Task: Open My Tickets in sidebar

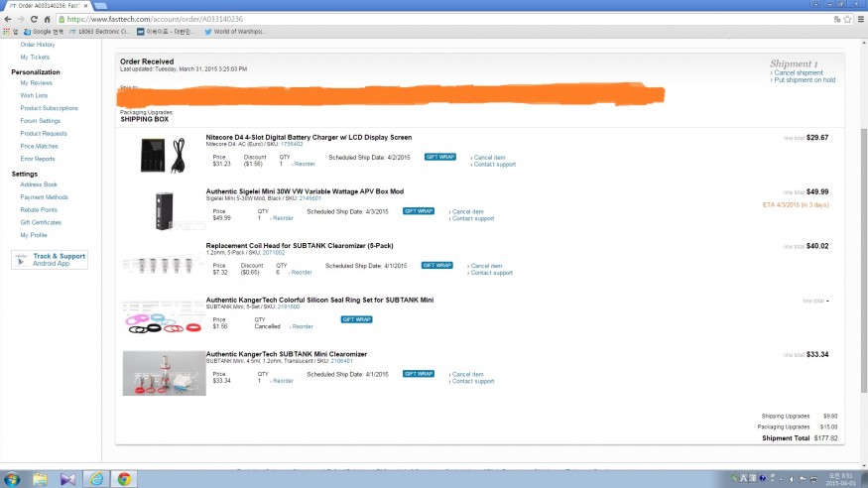Action: click(x=35, y=57)
